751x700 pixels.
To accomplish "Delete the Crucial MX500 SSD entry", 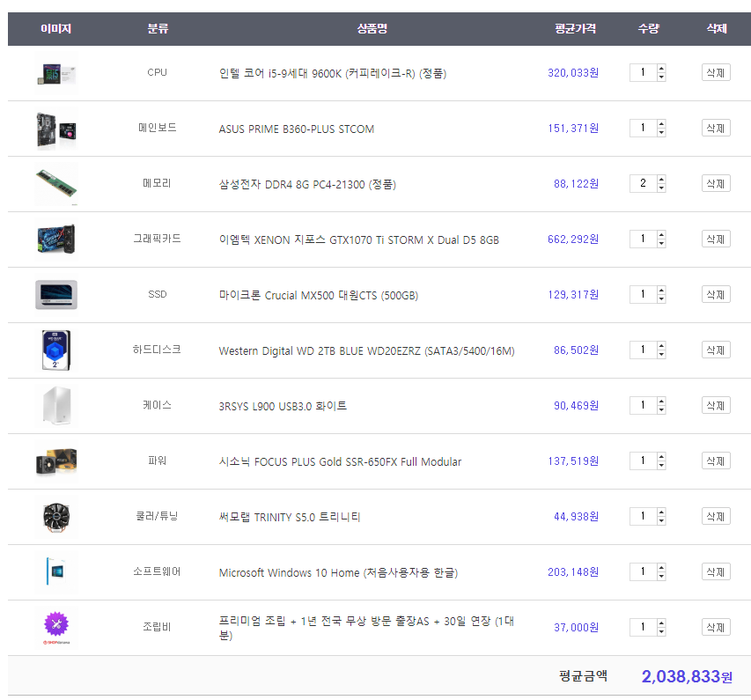I will point(716,295).
